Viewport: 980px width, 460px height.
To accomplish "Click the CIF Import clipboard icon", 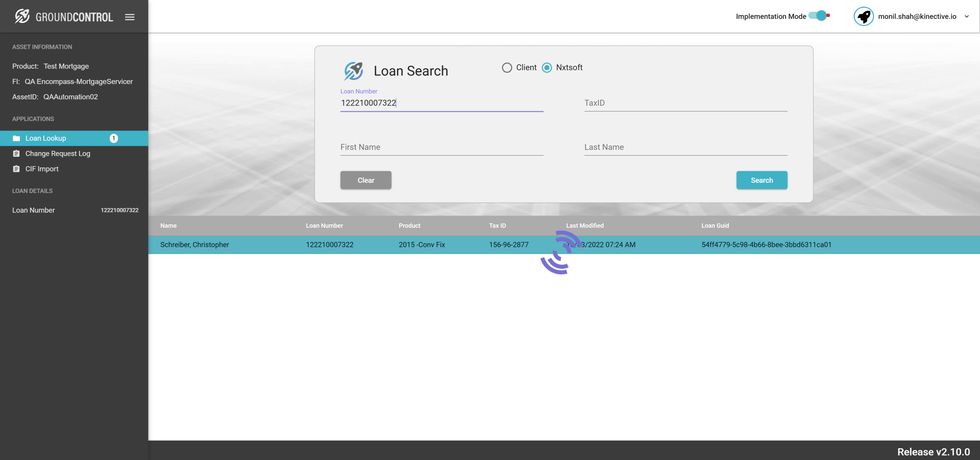I will 16,169.
